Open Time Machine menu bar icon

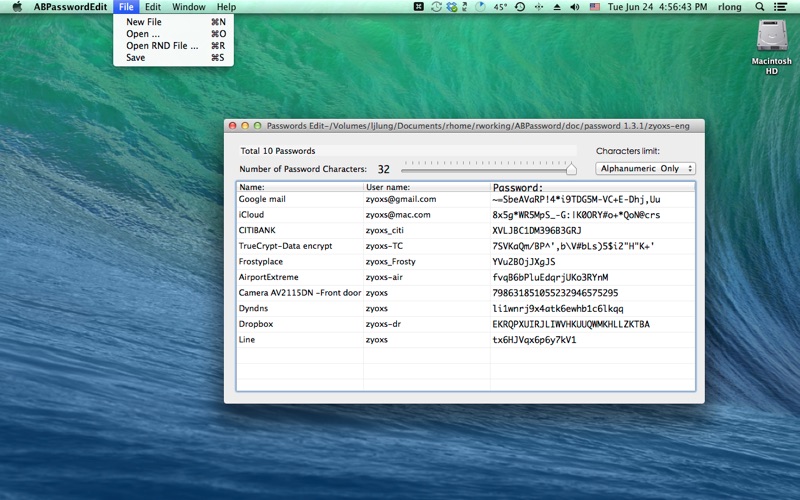520,7
